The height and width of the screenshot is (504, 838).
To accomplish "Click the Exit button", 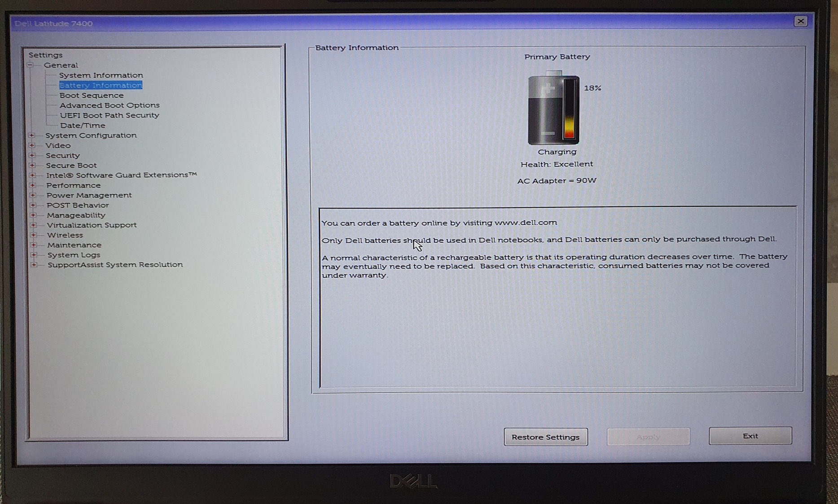I will pos(750,436).
